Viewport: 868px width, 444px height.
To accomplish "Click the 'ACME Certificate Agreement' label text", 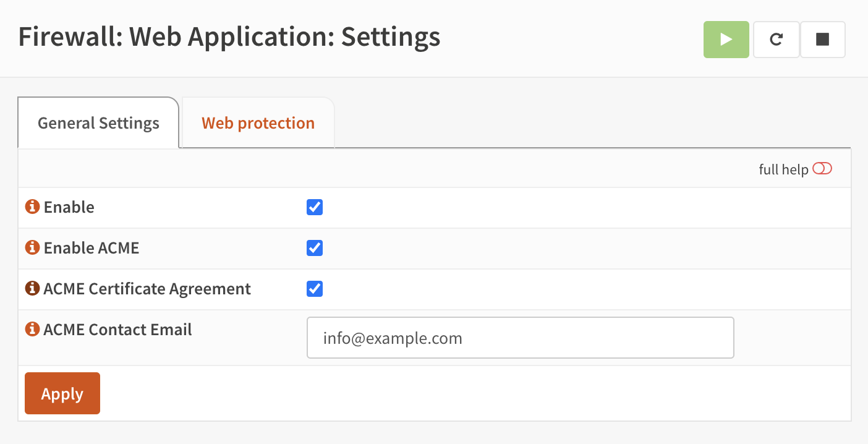I will tap(147, 289).
